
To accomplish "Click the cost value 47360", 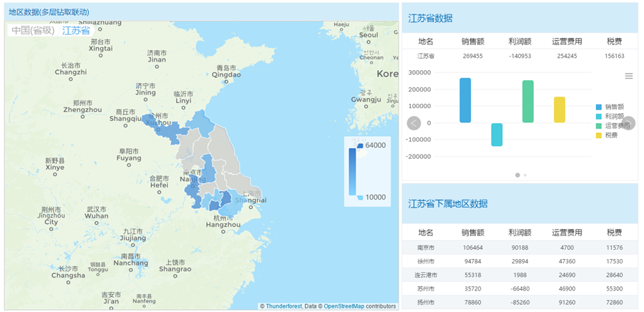I will (567, 261).
